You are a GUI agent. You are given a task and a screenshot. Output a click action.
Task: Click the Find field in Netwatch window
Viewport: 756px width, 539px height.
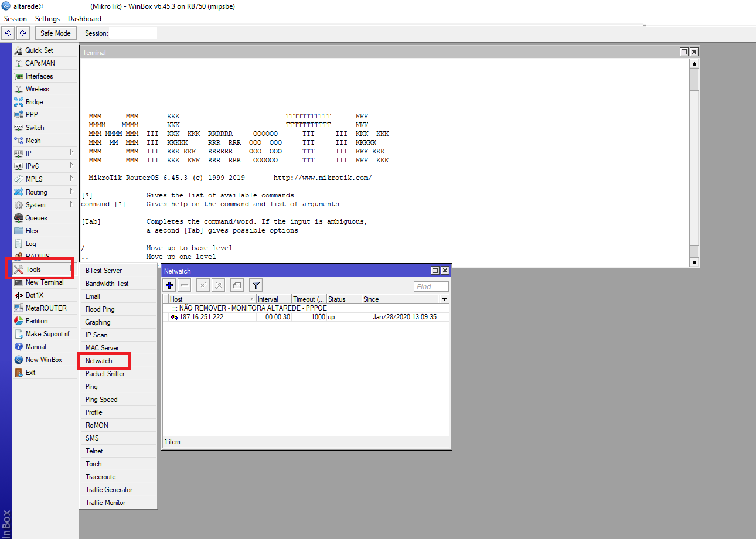click(431, 286)
